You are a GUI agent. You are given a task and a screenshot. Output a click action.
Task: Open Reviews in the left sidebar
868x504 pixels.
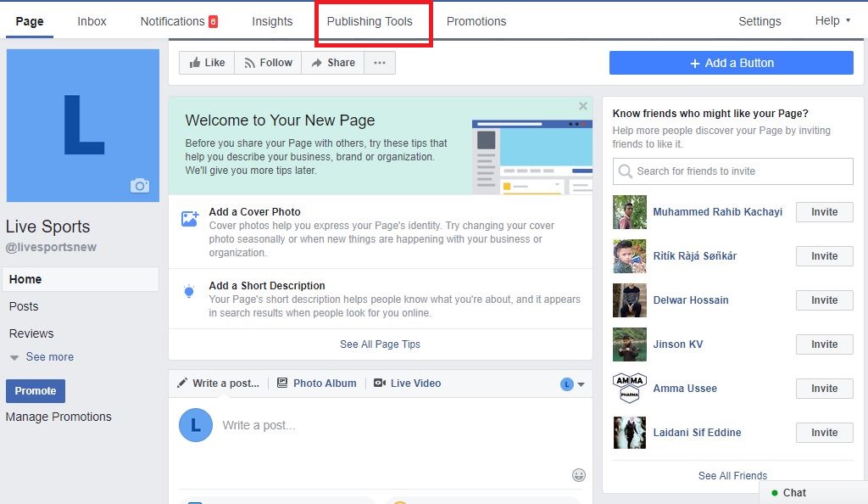point(31,333)
